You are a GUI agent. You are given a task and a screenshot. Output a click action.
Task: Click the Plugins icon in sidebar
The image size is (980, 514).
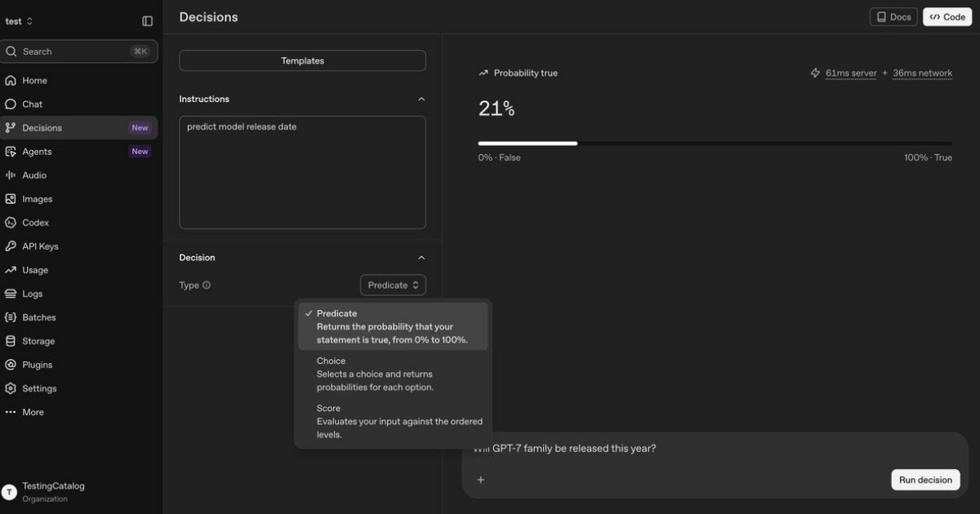[11, 365]
